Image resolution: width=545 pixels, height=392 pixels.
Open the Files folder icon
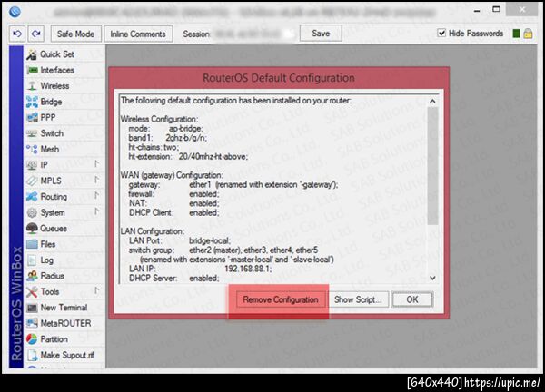click(32, 244)
